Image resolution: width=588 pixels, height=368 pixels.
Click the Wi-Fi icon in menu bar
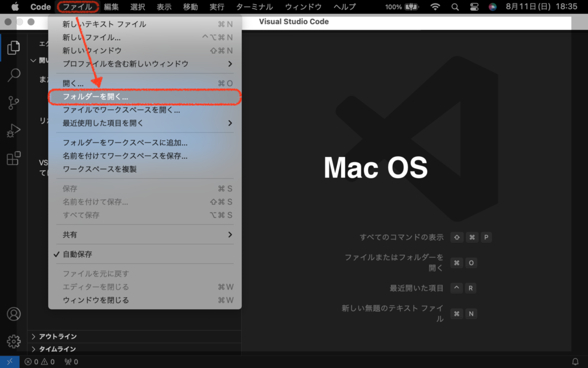[x=435, y=7]
